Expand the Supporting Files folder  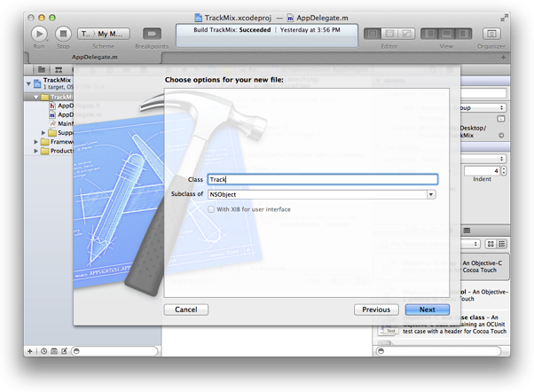(x=43, y=132)
